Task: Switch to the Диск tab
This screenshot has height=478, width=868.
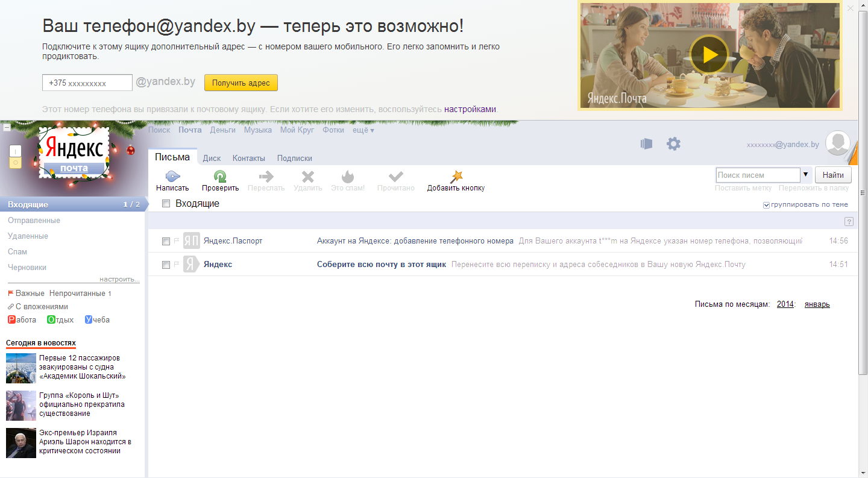Action: point(212,159)
